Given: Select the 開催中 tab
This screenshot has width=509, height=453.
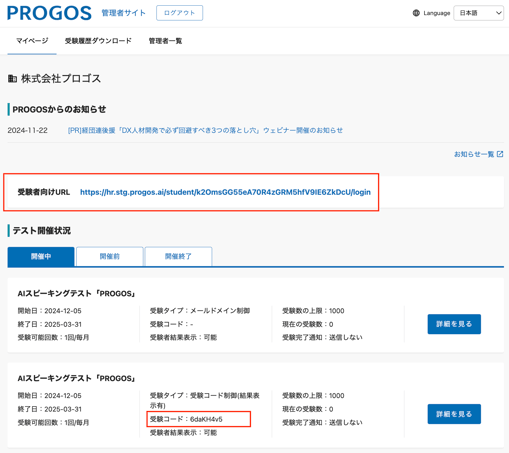Looking at the screenshot, I should (41, 256).
